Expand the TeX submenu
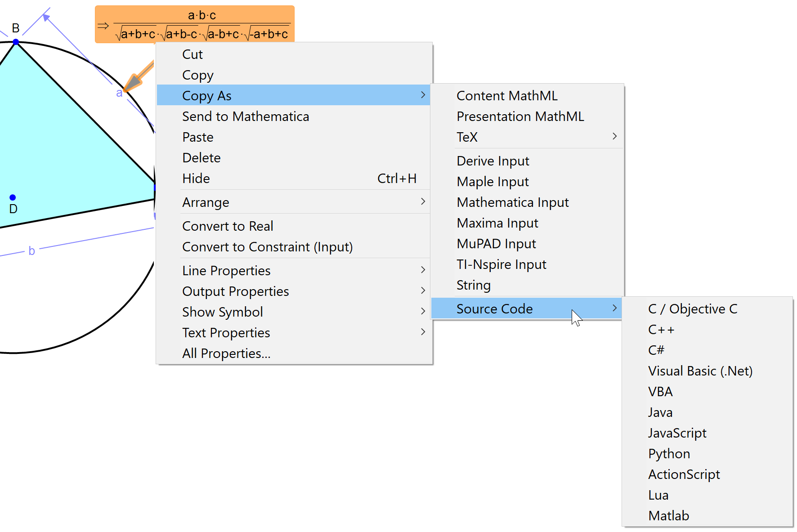This screenshot has height=532, width=797. click(x=535, y=137)
